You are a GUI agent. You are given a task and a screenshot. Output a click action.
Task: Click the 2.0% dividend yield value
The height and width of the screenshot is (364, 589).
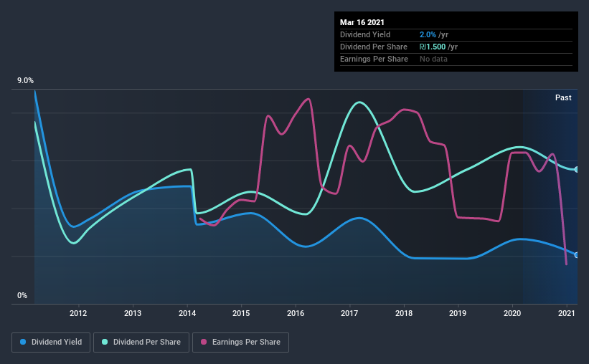428,34
